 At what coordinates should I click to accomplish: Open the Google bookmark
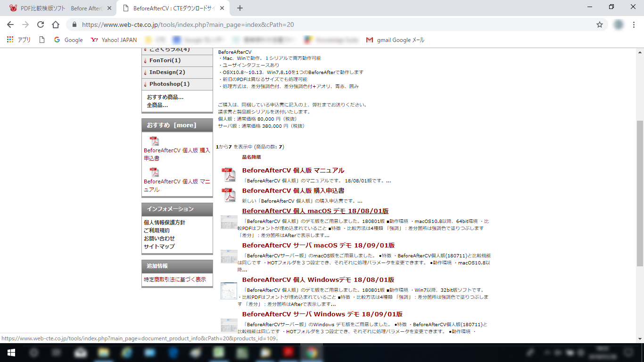tap(68, 40)
